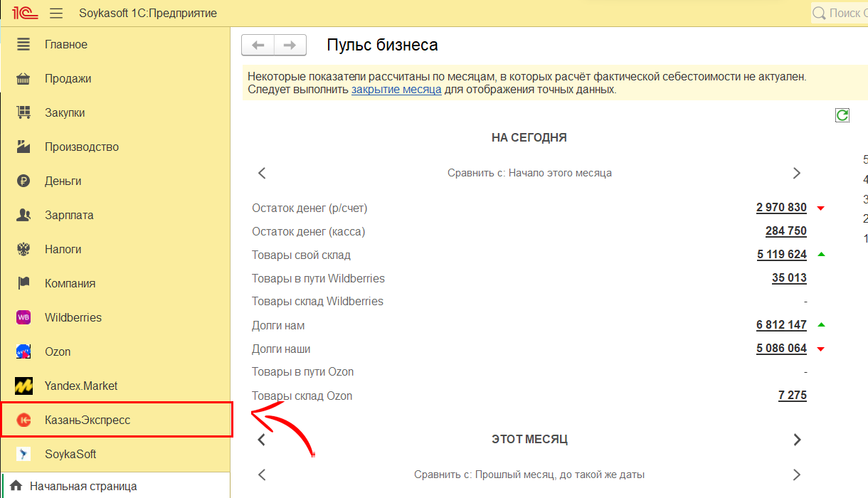Viewport: 868px width, 498px height.
Task: Click the Wildberries WB icon
Action: [23, 317]
